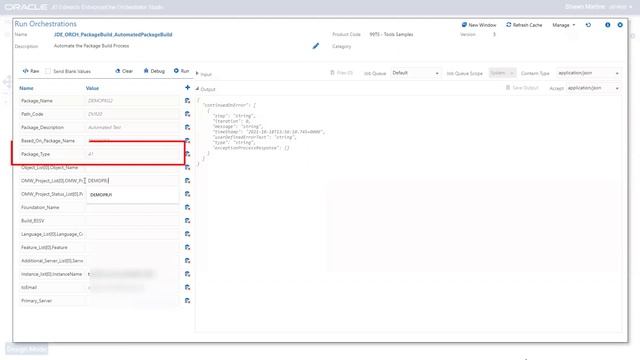Start Debug on the orchestration
The width and height of the screenshot is (640, 360).
(x=154, y=71)
